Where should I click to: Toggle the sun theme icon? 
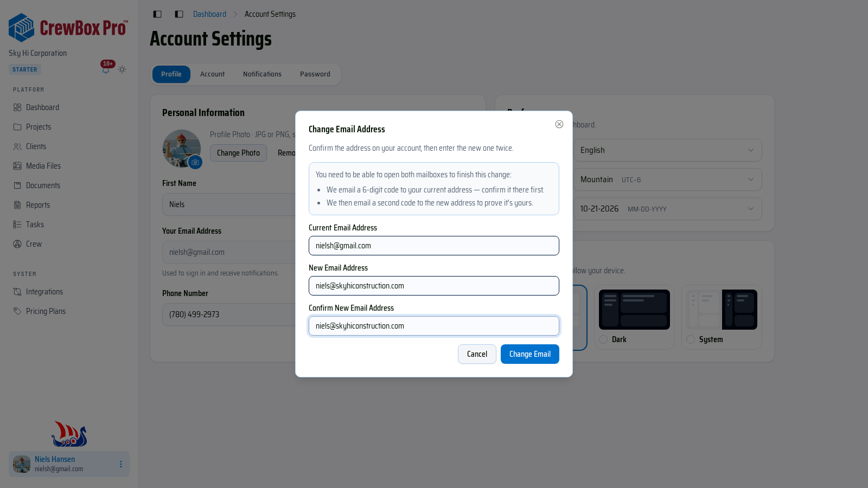[x=122, y=69]
